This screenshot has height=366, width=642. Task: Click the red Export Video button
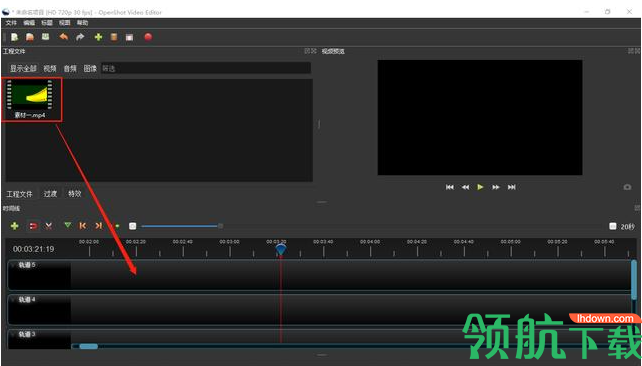coord(148,37)
